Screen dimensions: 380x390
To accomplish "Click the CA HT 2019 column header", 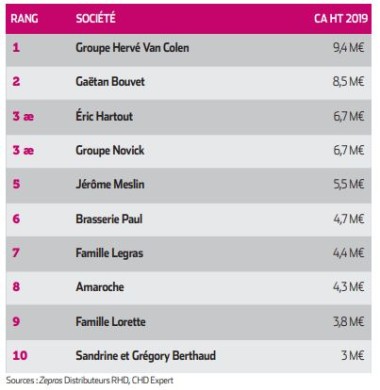I will [341, 18].
